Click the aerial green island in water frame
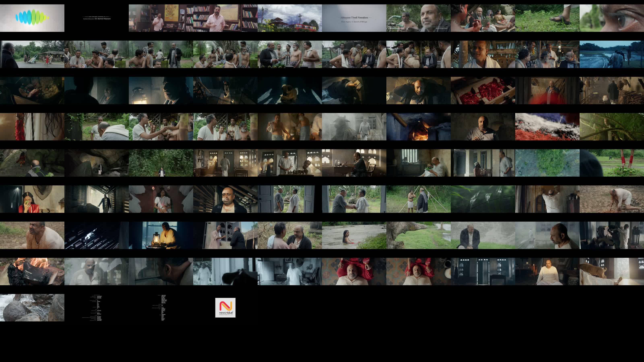 coord(547,163)
